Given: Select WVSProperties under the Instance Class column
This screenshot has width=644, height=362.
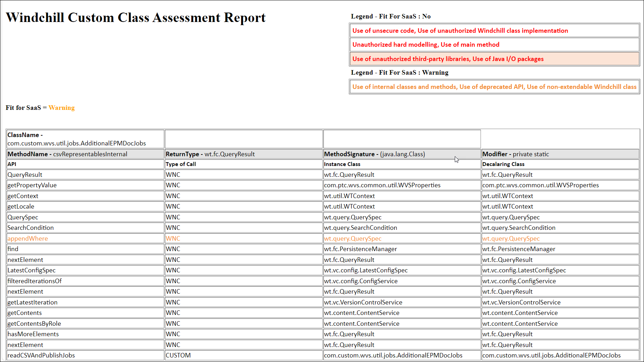Looking at the screenshot, I should click(402, 185).
